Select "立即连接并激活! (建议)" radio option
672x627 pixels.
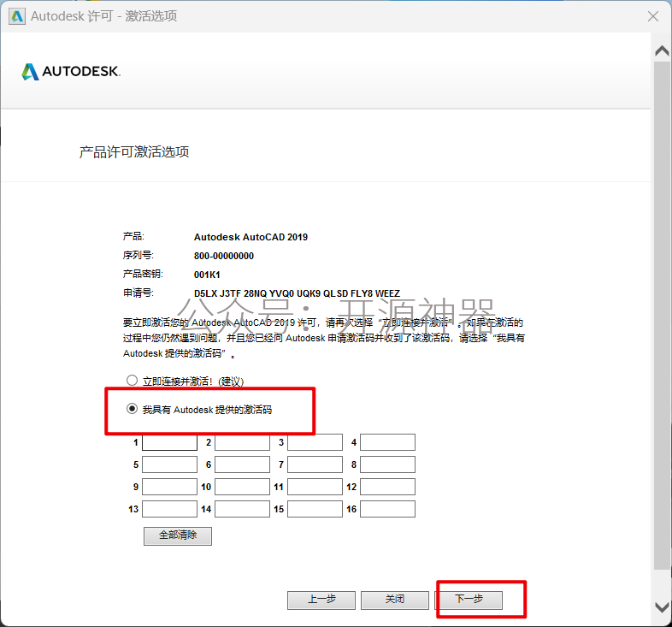[132, 381]
